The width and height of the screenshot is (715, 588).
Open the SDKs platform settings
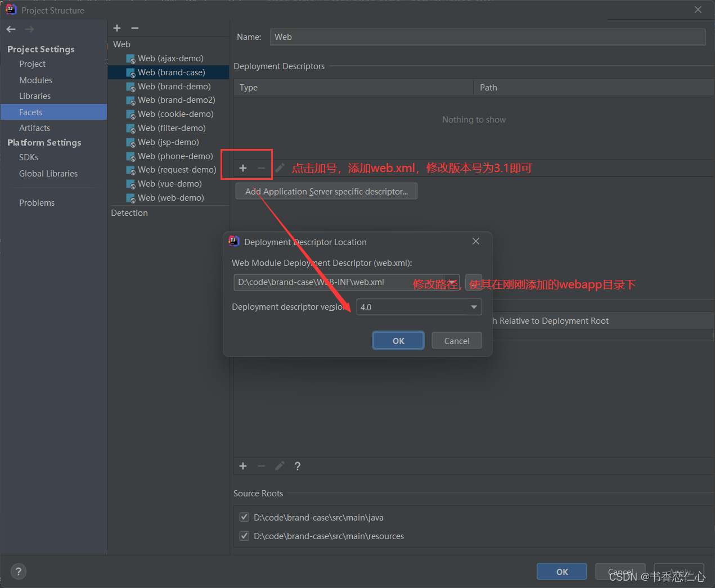(29, 157)
